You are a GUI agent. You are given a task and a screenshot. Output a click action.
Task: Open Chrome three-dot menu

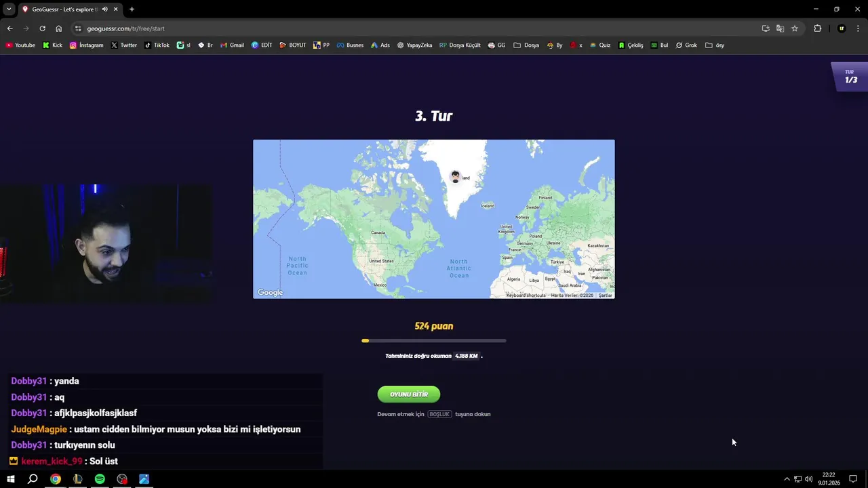click(858, 28)
